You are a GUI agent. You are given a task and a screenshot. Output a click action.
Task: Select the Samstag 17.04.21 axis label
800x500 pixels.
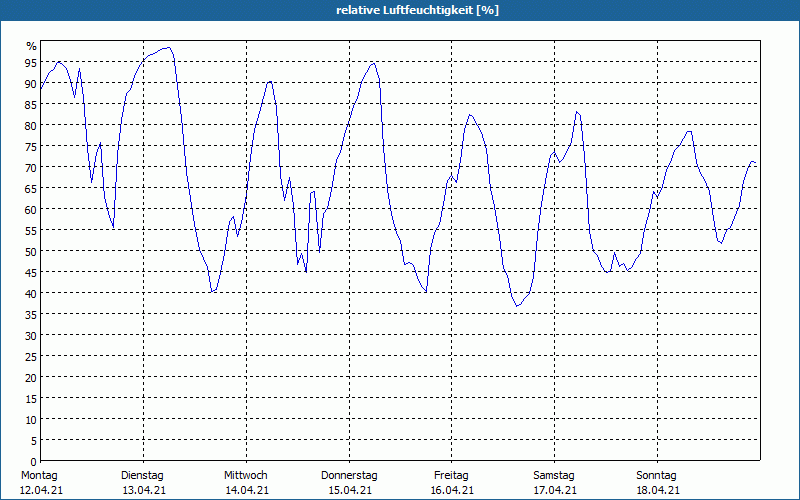point(555,483)
